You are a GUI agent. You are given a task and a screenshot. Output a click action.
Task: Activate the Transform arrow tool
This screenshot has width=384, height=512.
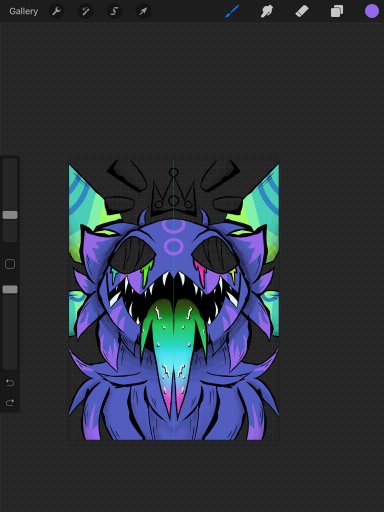pos(143,11)
